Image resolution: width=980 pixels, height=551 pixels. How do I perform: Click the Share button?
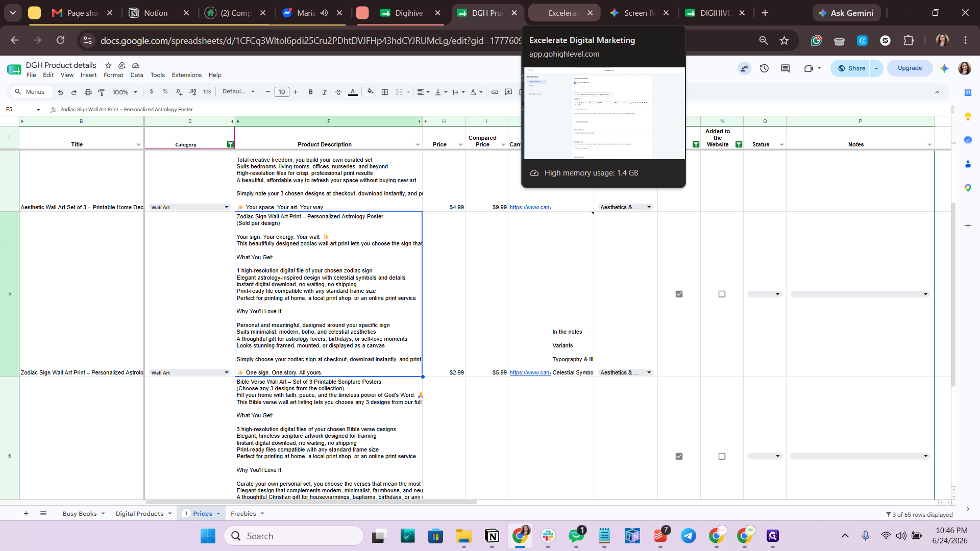[x=851, y=68]
